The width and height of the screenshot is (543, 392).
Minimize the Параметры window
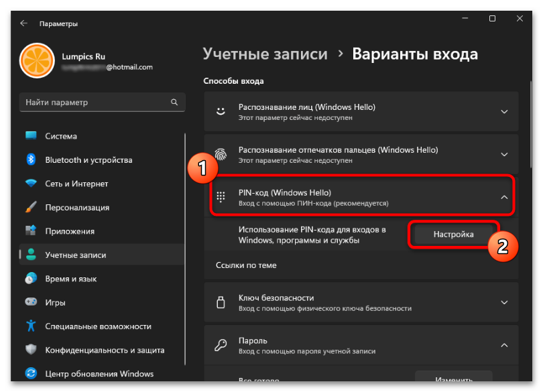465,18
